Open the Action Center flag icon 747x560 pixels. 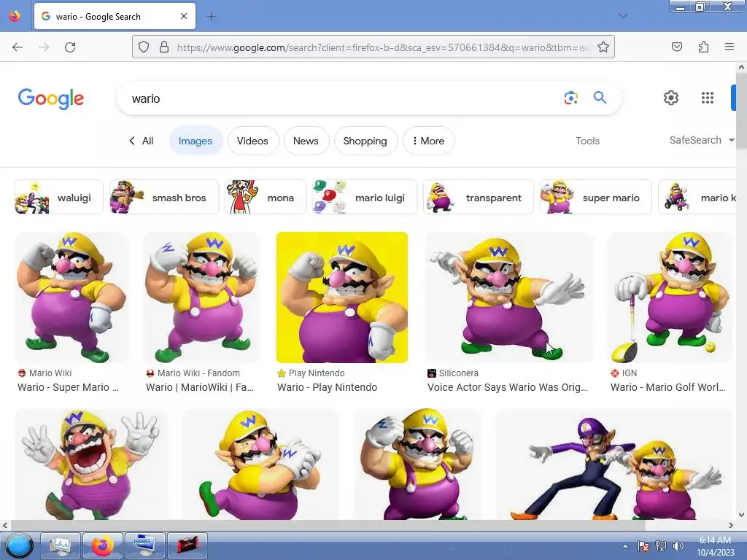tap(643, 546)
